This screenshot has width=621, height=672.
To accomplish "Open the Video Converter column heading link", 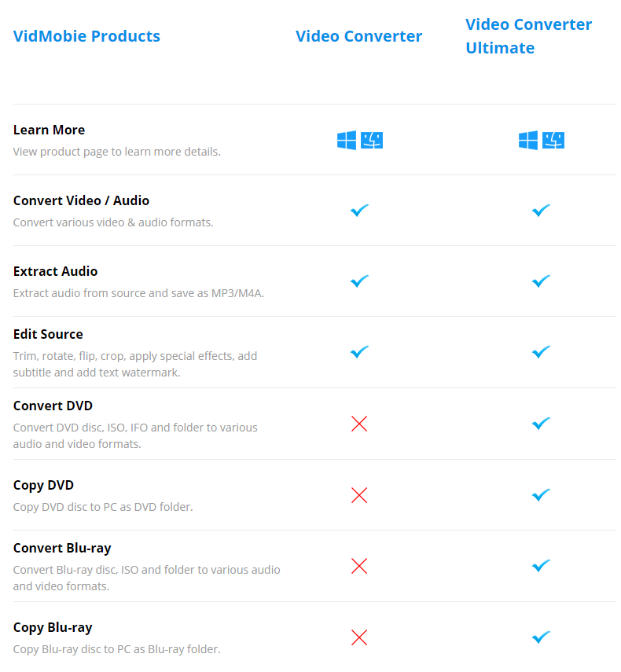I will [358, 36].
